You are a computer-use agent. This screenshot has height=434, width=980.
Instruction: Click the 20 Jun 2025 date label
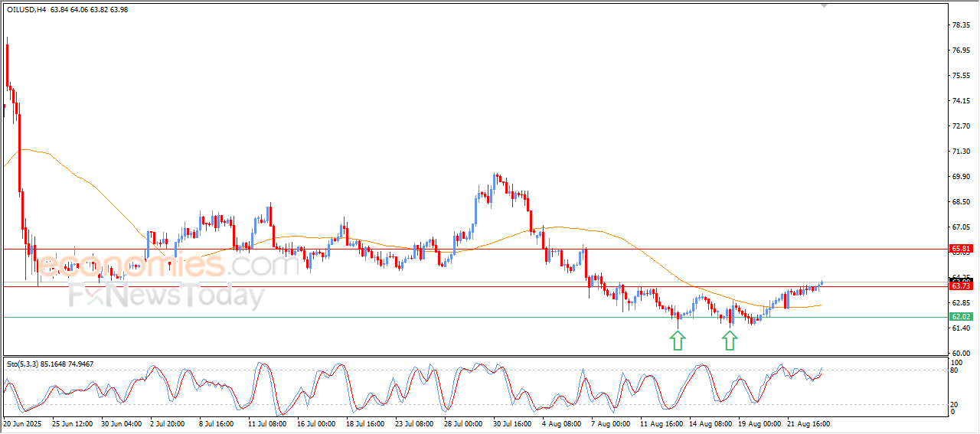(21, 423)
